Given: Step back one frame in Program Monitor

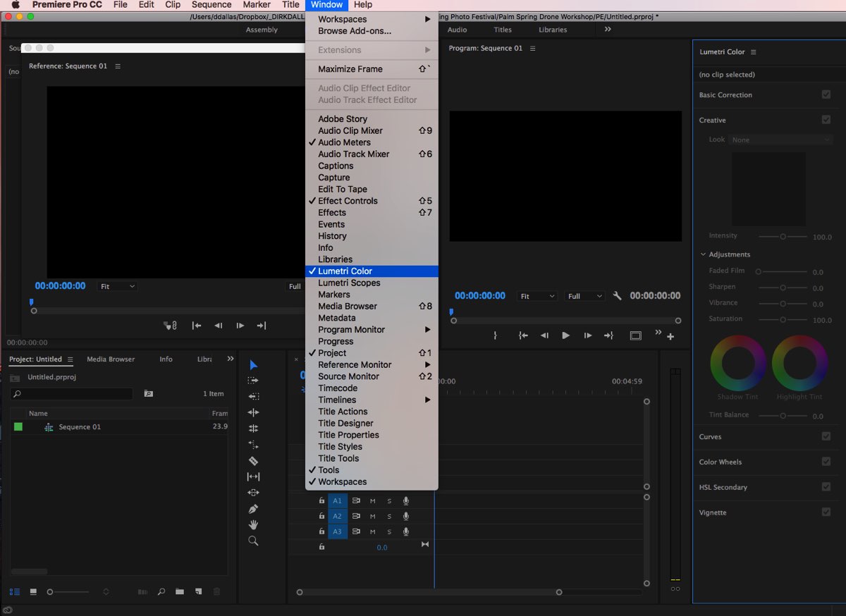Looking at the screenshot, I should pyautogui.click(x=544, y=336).
